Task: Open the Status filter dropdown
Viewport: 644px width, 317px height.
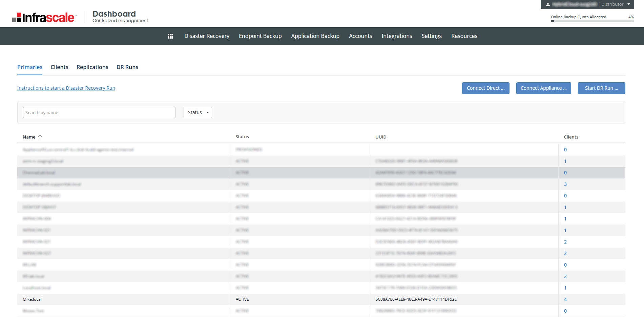Action: pos(198,112)
